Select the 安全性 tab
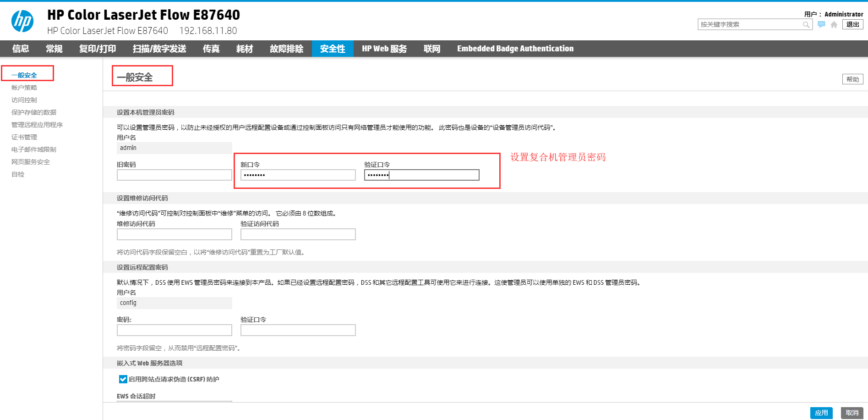Viewport: 868px width, 420px height. (x=333, y=49)
